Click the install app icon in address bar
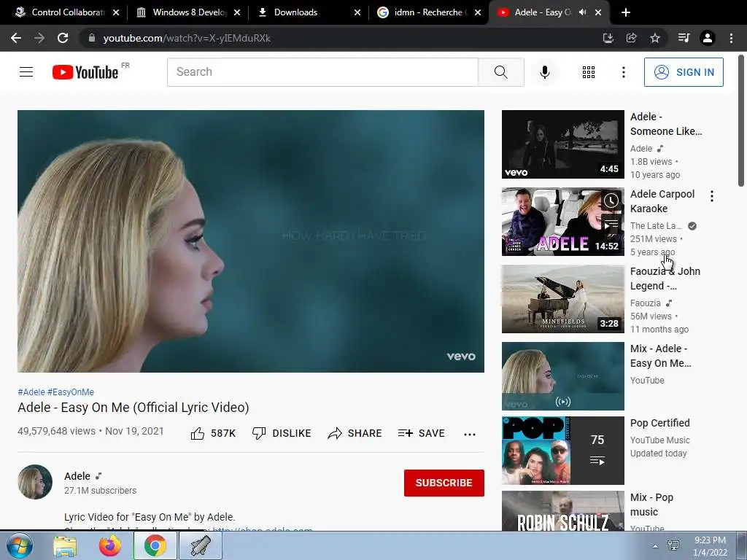Viewport: 747px width, 560px height. coord(608,38)
